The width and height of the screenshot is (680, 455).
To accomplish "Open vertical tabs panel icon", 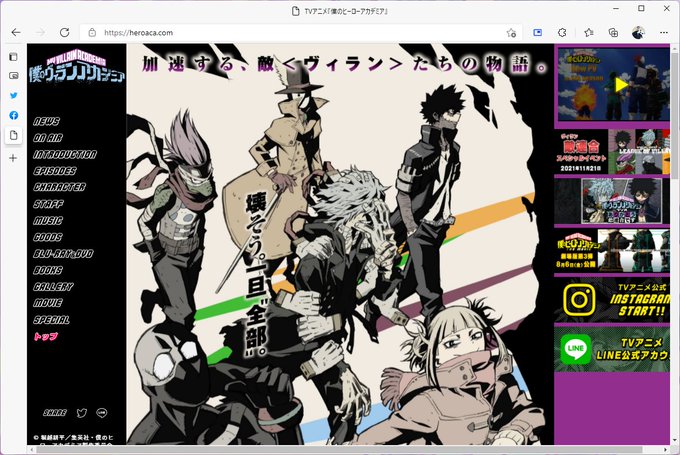I will point(13,56).
